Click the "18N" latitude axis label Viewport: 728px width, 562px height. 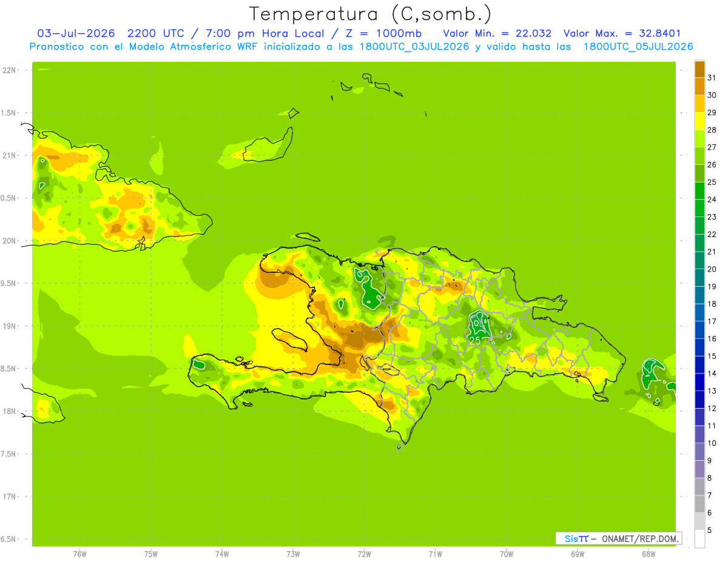[x=10, y=412]
